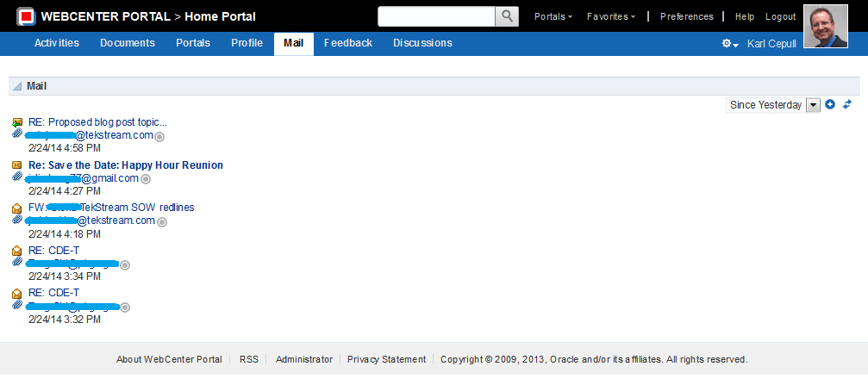This screenshot has width=868, height=385.
Task: Click the Karl Cepull user name
Action: click(771, 44)
